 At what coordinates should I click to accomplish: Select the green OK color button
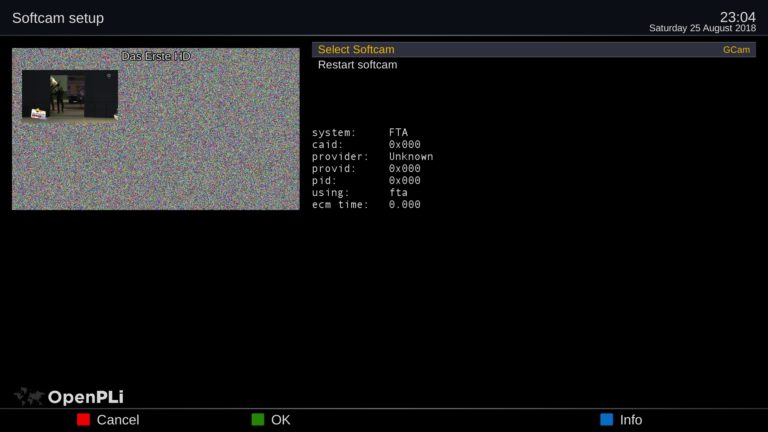pyautogui.click(x=258, y=420)
